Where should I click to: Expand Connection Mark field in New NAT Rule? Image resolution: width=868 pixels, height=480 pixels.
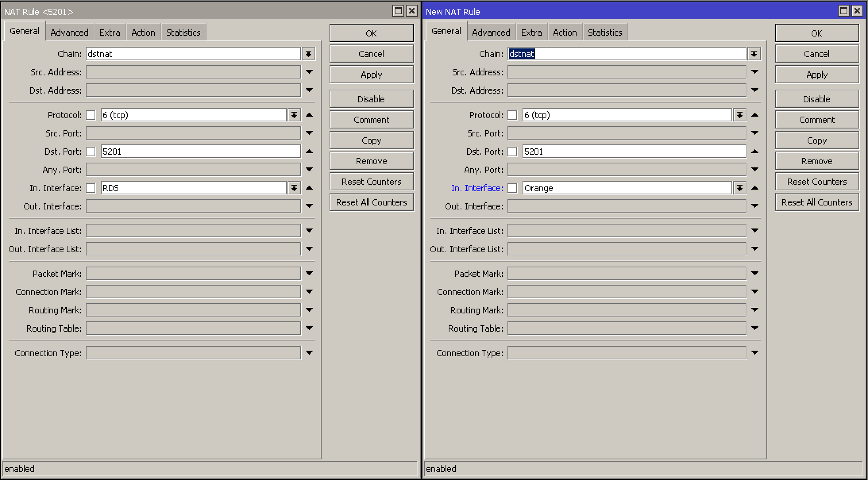click(755, 292)
